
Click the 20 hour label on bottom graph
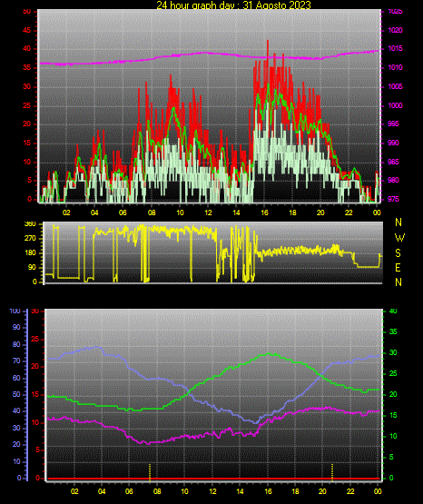(322, 491)
